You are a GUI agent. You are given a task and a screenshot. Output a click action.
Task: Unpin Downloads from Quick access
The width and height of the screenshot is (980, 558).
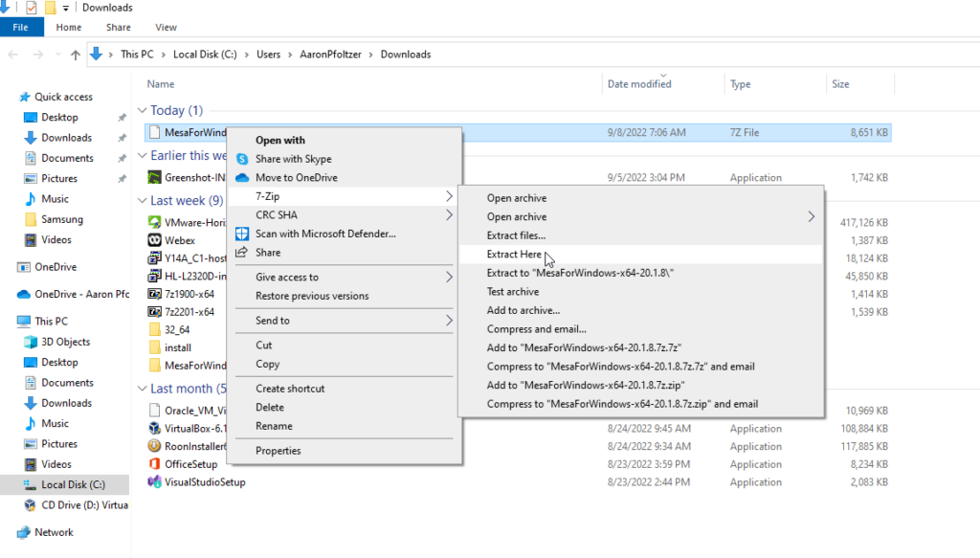click(x=122, y=138)
